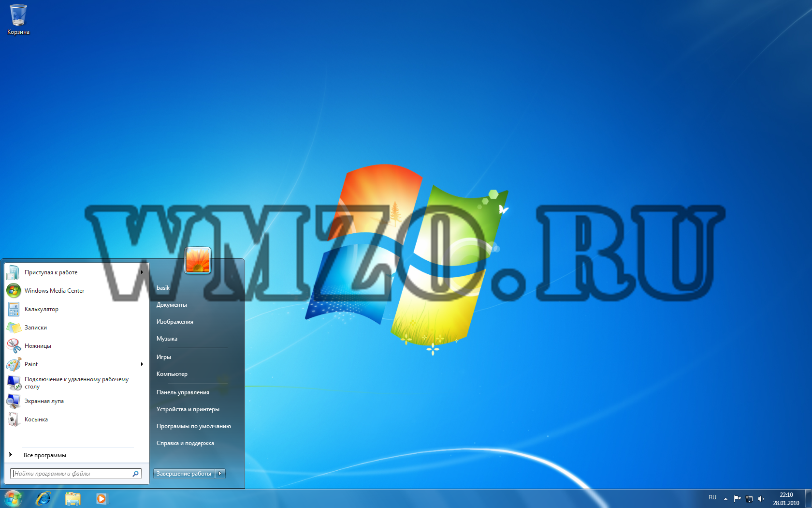Open the basik user folder
812x508 pixels.
(163, 288)
